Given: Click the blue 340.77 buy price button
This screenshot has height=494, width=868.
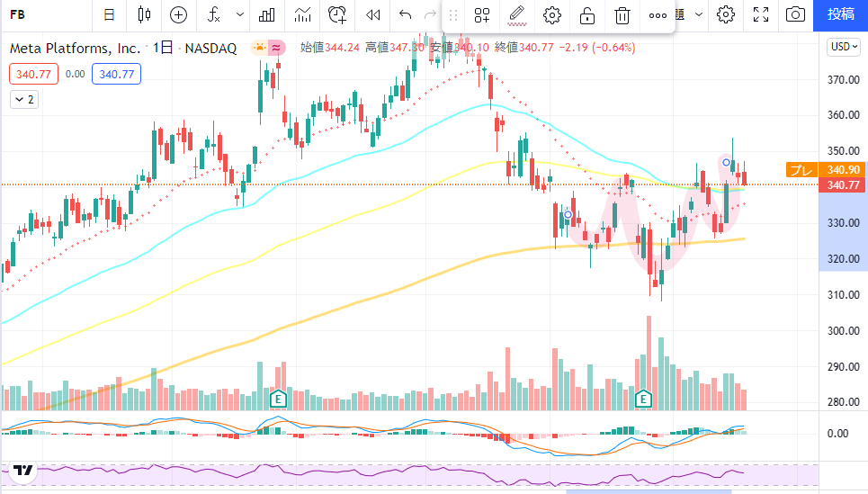Looking at the screenshot, I should tap(116, 74).
